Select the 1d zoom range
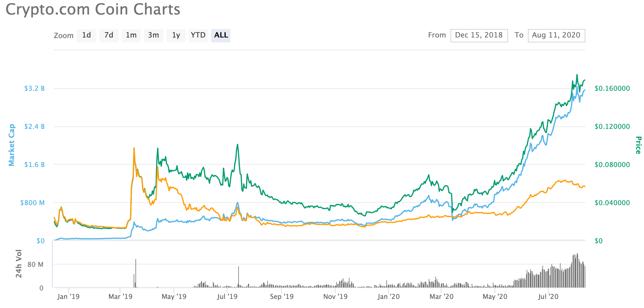Viewport: 644px width, 308px height. coord(86,35)
